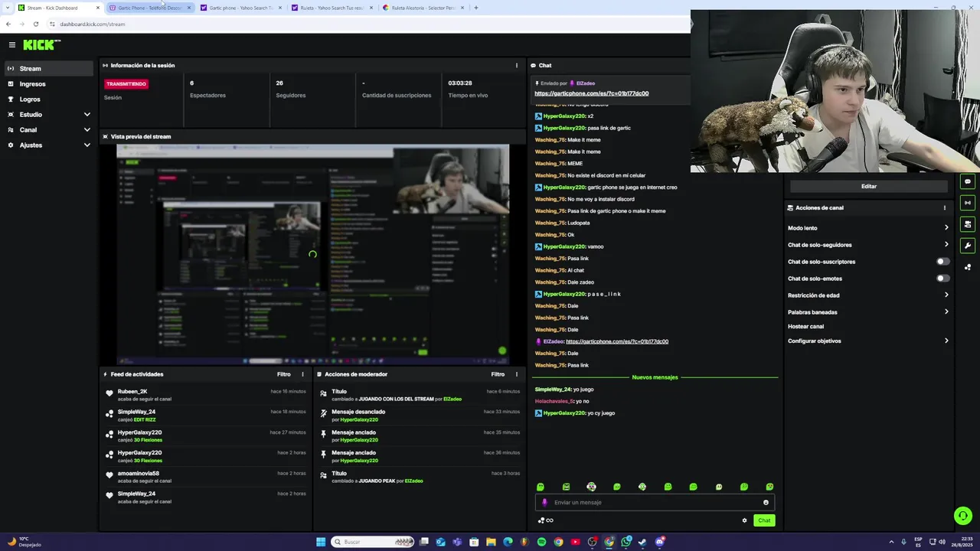
Task: Click the Nuevos mensajes divider label
Action: pos(655,377)
